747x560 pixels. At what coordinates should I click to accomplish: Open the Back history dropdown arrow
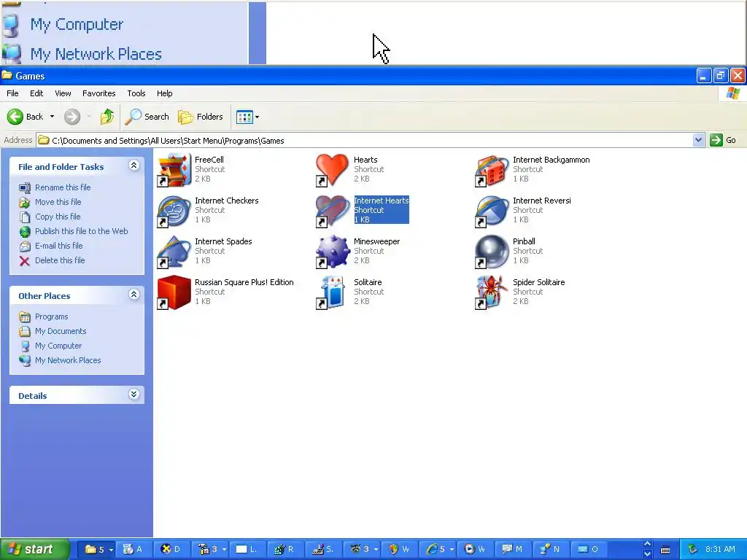52,117
